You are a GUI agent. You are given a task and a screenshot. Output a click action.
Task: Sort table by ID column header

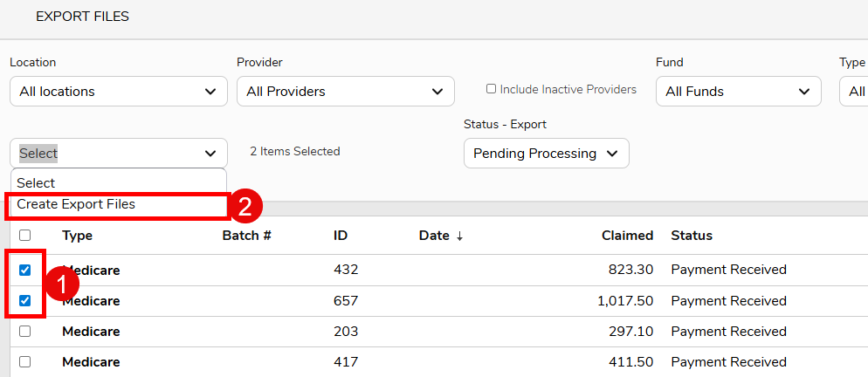(x=341, y=236)
